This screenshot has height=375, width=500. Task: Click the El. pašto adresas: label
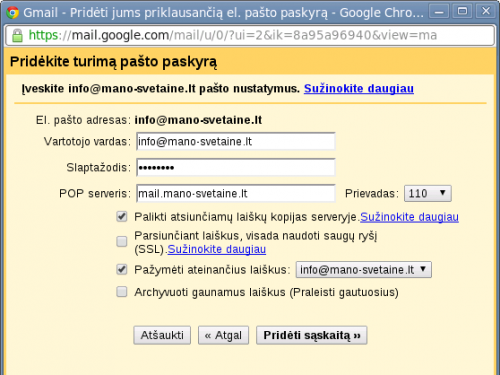pos(83,120)
